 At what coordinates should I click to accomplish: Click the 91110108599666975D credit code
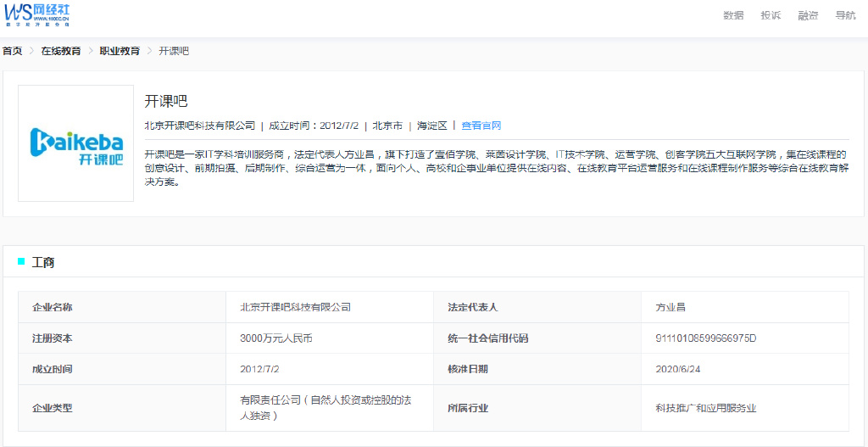click(706, 338)
